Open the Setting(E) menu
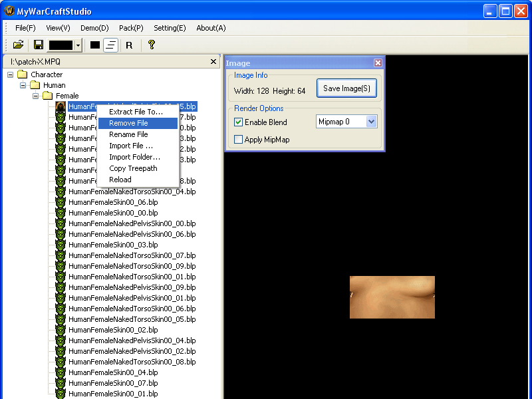532x399 pixels. pos(170,28)
